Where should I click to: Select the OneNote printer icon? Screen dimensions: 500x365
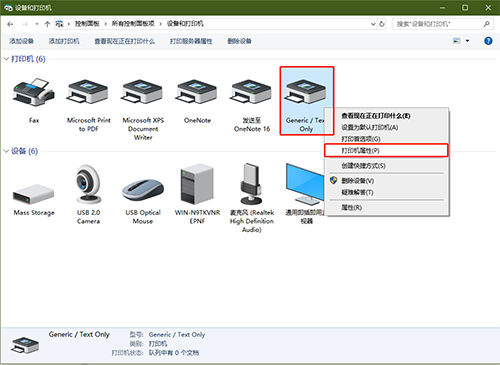point(197,93)
